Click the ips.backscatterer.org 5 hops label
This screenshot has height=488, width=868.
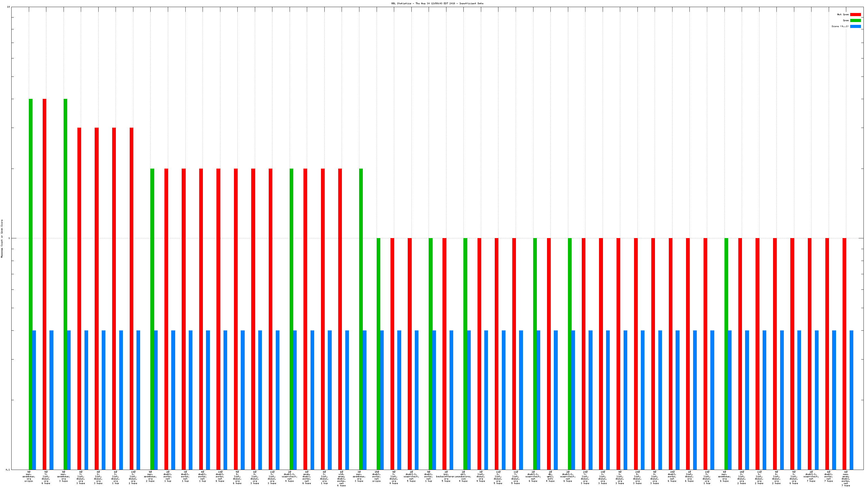point(446,476)
